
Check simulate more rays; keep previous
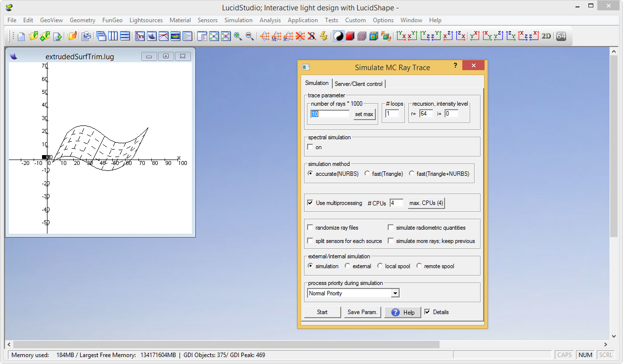coord(391,241)
